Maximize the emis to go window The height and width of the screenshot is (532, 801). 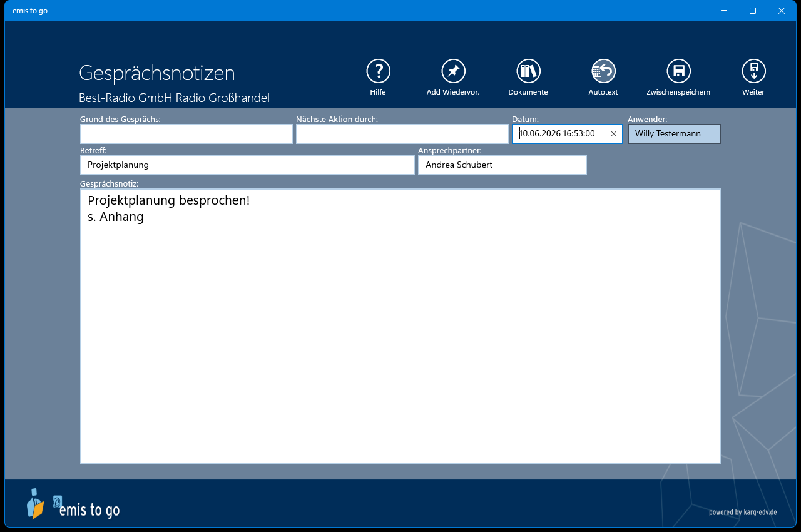coord(753,11)
